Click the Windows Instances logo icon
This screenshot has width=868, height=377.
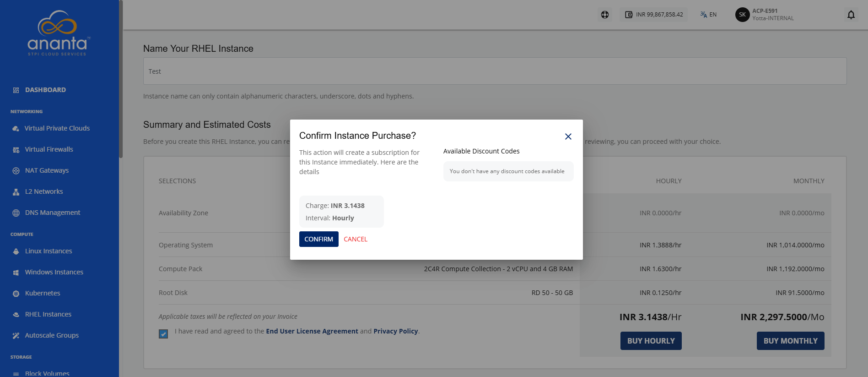pyautogui.click(x=16, y=273)
